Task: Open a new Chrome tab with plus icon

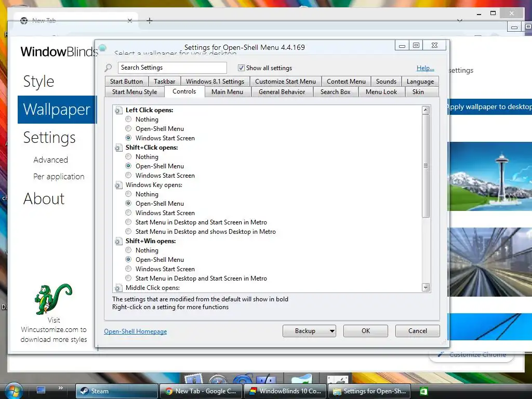Action: click(x=150, y=21)
